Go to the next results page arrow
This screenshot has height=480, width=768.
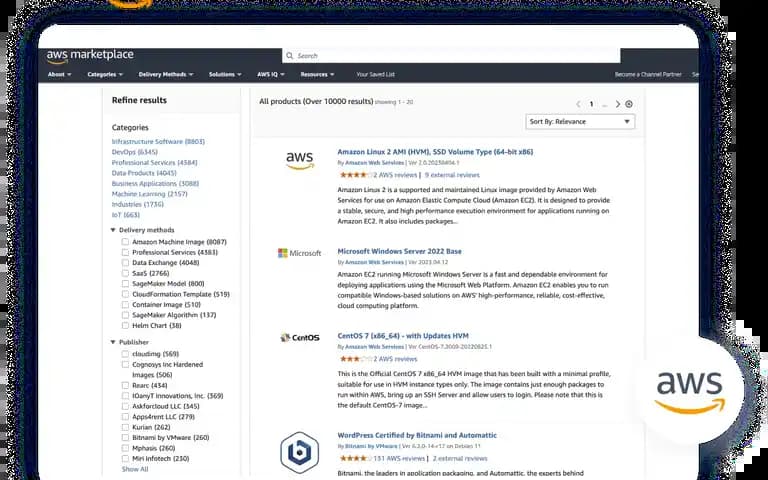point(618,104)
